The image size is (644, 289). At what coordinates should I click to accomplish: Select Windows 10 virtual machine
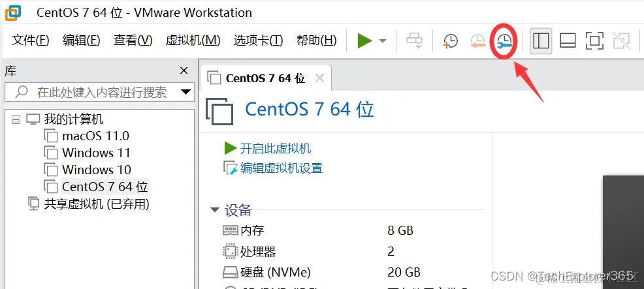coord(97,170)
